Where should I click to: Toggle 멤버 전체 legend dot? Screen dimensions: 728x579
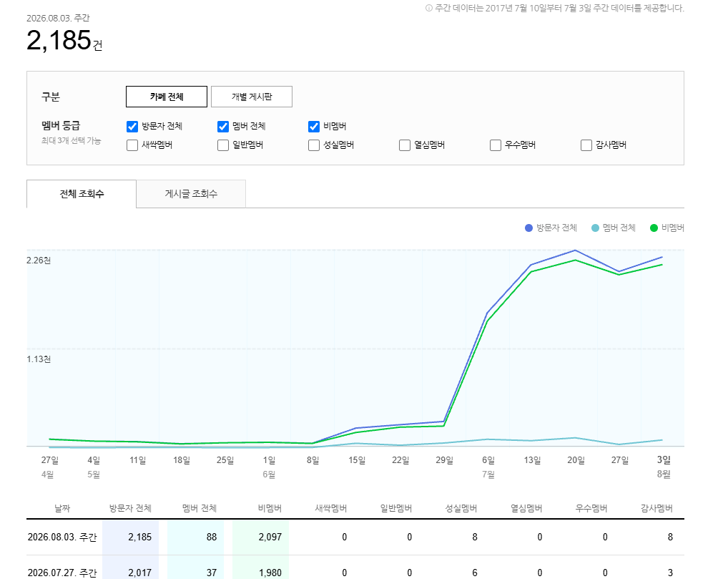pyautogui.click(x=595, y=228)
